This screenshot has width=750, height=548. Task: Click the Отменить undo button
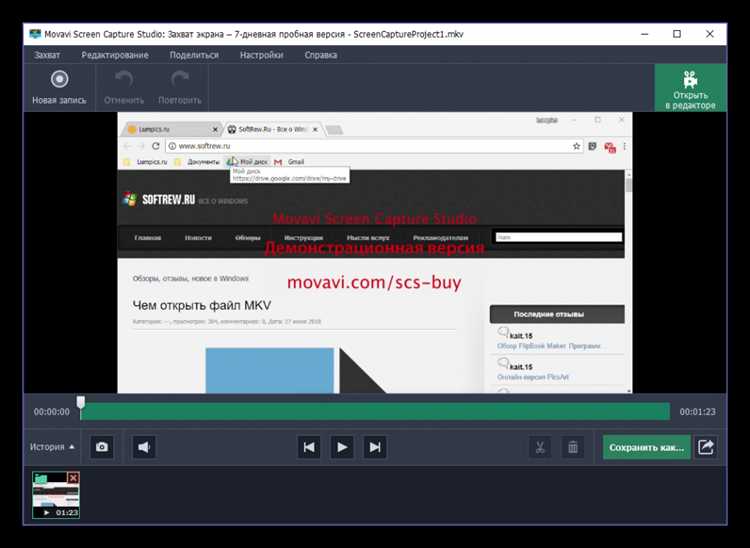124,88
